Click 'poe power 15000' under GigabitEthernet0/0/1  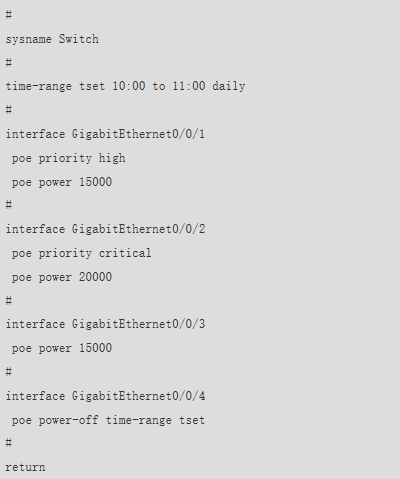point(62,182)
